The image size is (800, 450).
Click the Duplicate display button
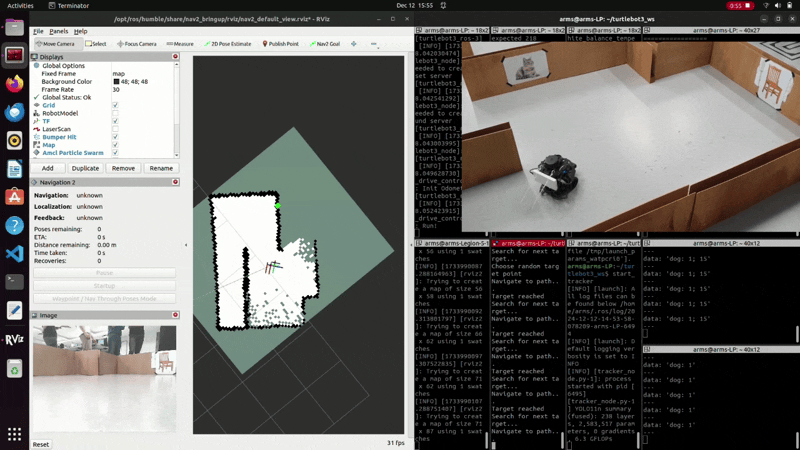(85, 168)
